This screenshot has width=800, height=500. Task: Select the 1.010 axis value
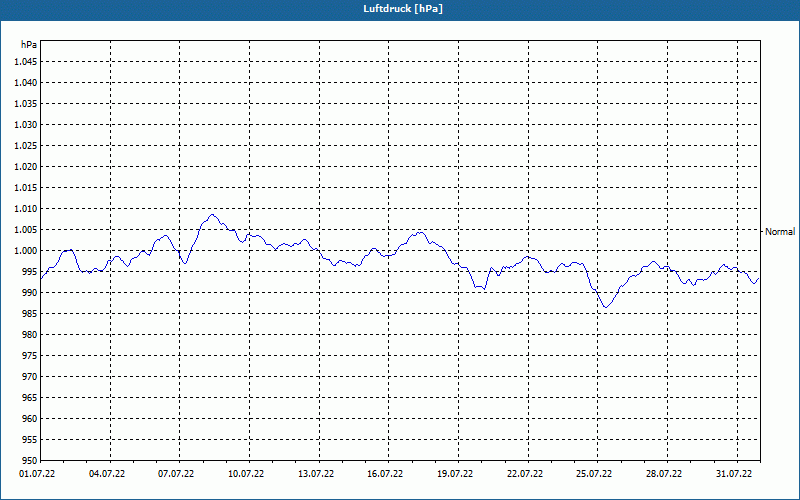pyautogui.click(x=28, y=209)
